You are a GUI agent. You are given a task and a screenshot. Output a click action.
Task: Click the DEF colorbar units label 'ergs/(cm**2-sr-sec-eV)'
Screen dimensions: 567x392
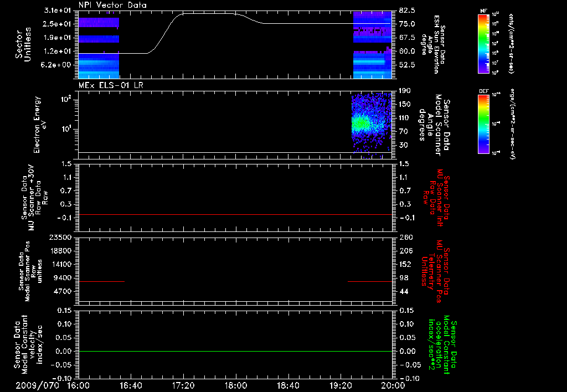click(x=511, y=124)
